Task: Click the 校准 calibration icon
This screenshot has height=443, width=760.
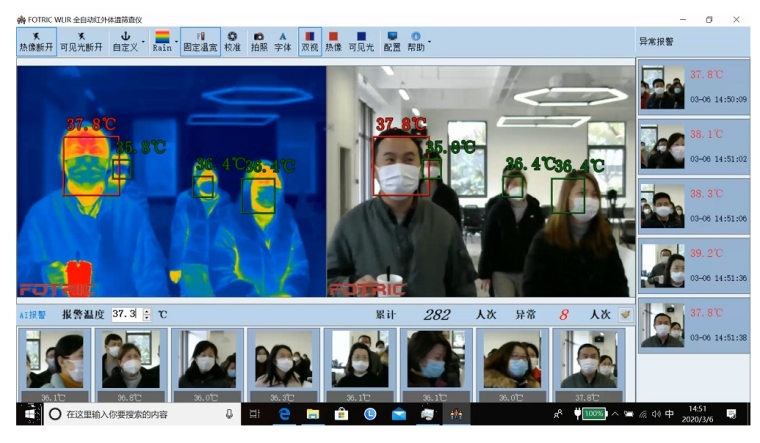Action: click(x=232, y=41)
